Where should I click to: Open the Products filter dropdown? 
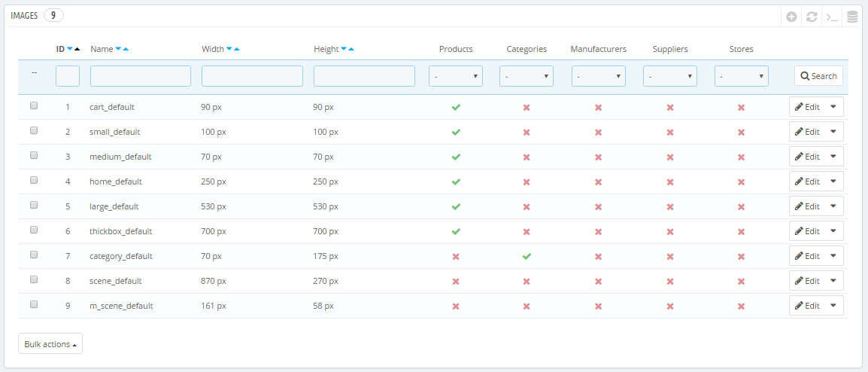tap(456, 76)
